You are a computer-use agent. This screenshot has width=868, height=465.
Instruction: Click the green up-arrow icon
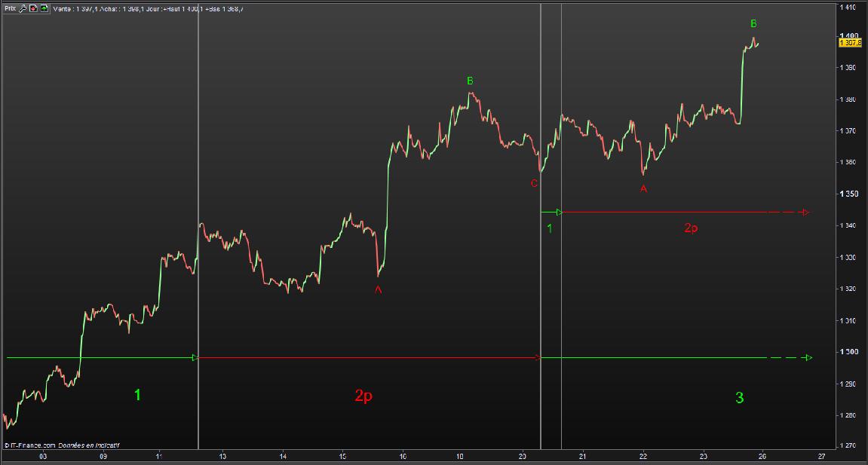click(x=45, y=8)
